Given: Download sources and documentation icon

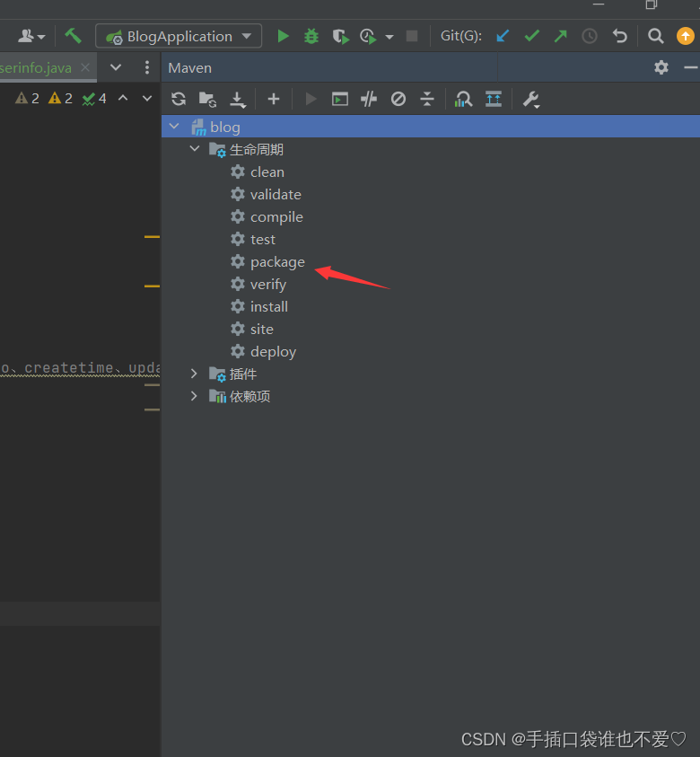Looking at the screenshot, I should pos(238,100).
